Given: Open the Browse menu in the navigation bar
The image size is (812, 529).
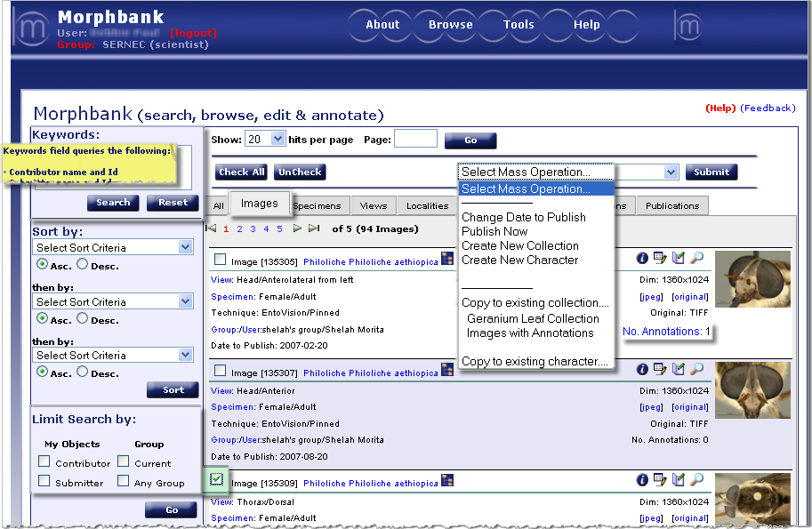Looking at the screenshot, I should coord(450,25).
